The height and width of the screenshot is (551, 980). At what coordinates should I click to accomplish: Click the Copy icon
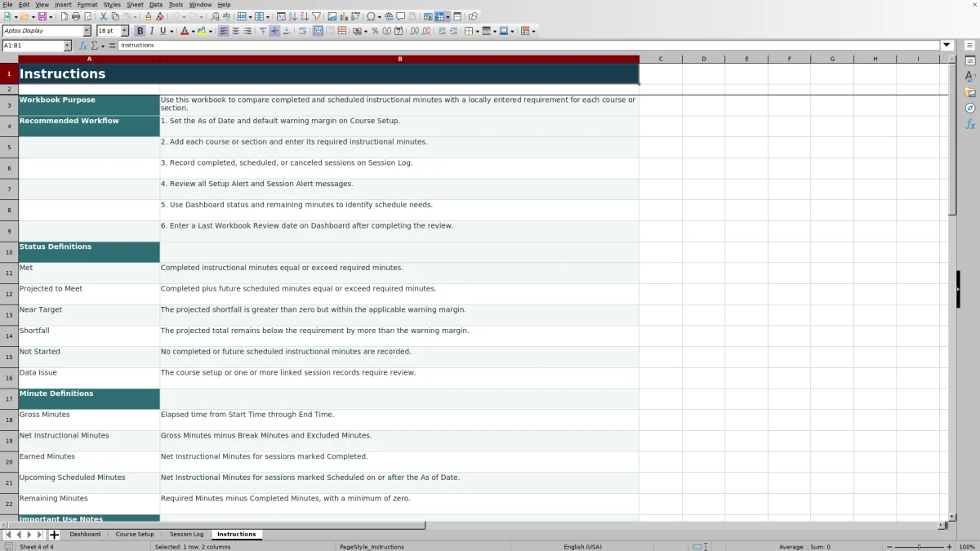coord(115,16)
